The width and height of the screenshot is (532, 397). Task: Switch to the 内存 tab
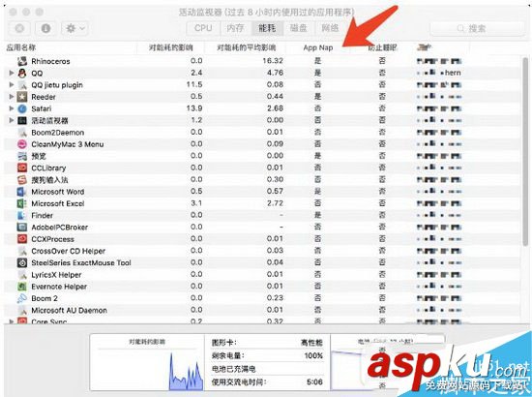[235, 28]
